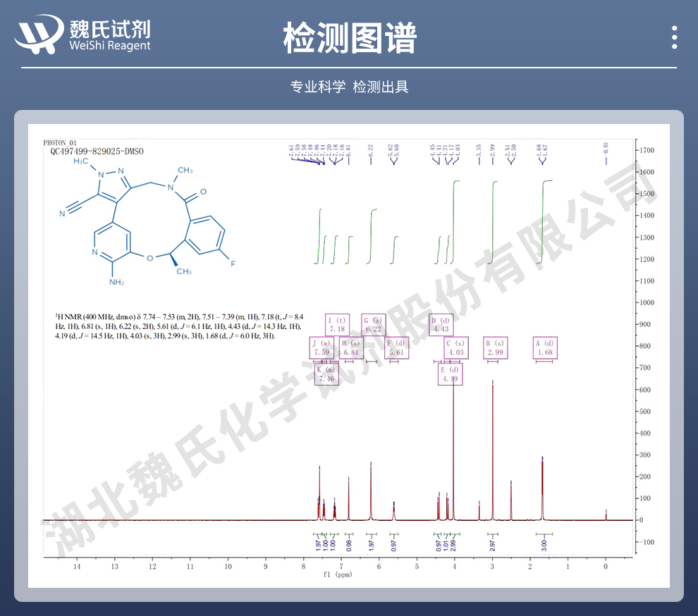The height and width of the screenshot is (616, 698).
Task: Click the chemical structure diagram
Action: point(147,221)
